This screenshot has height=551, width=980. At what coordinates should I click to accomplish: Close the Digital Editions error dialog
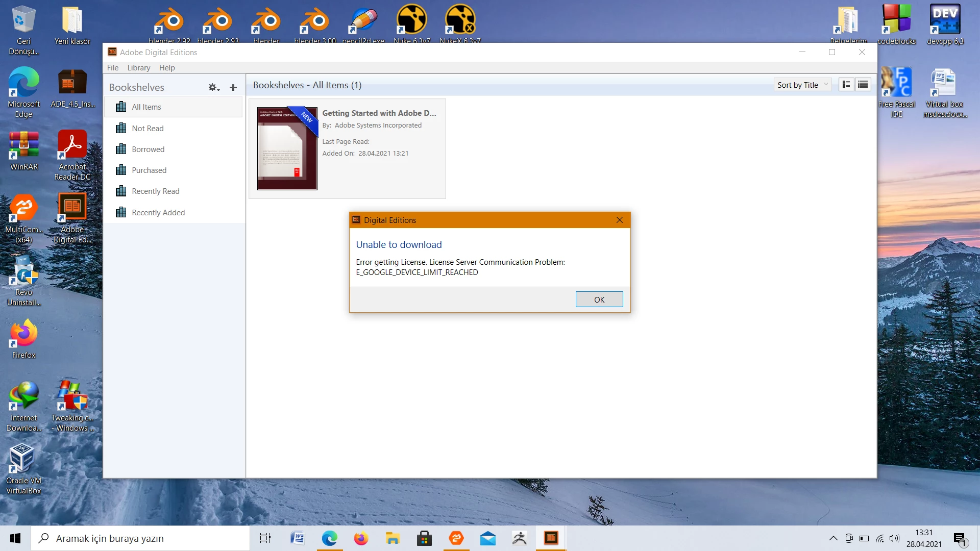pos(619,220)
